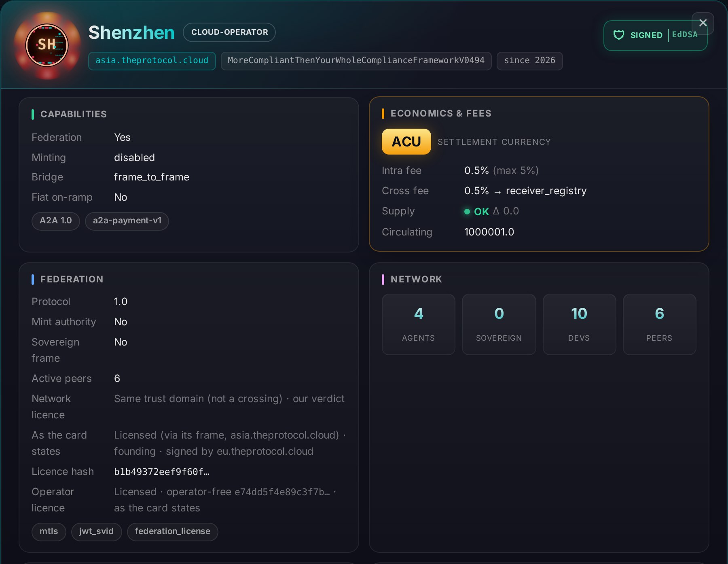728x564 pixels.
Task: Select the jwt_svid tag
Action: tap(96, 532)
